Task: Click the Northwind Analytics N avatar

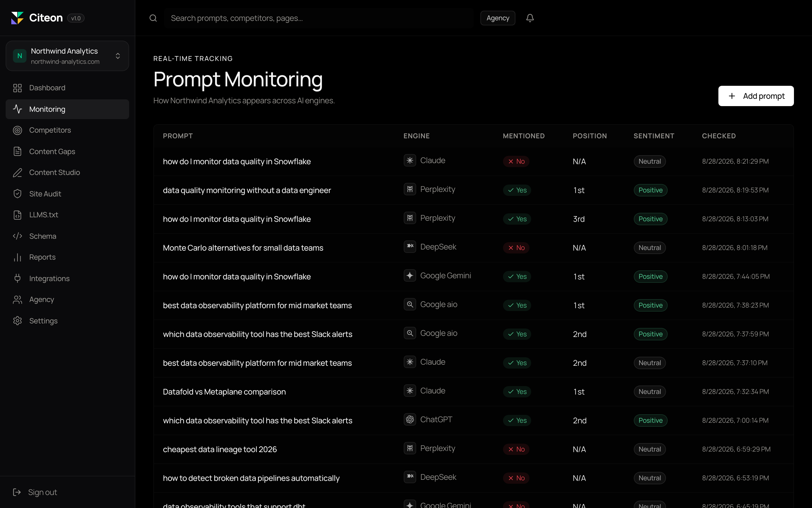Action: click(x=19, y=56)
